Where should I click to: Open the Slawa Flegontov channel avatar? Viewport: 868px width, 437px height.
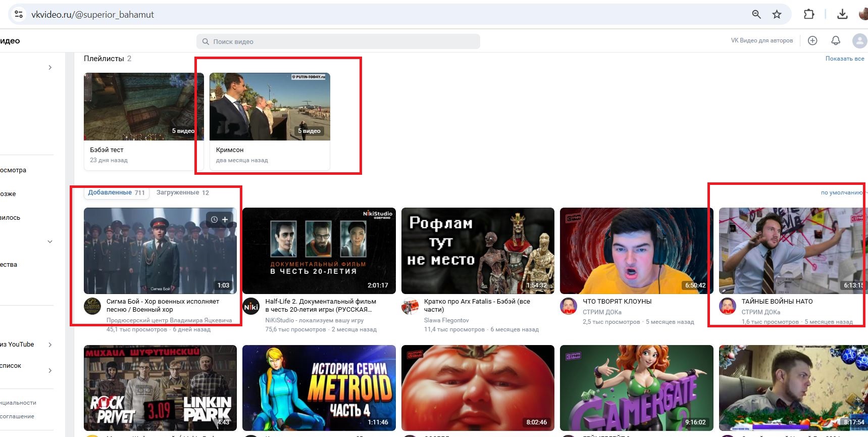point(410,306)
